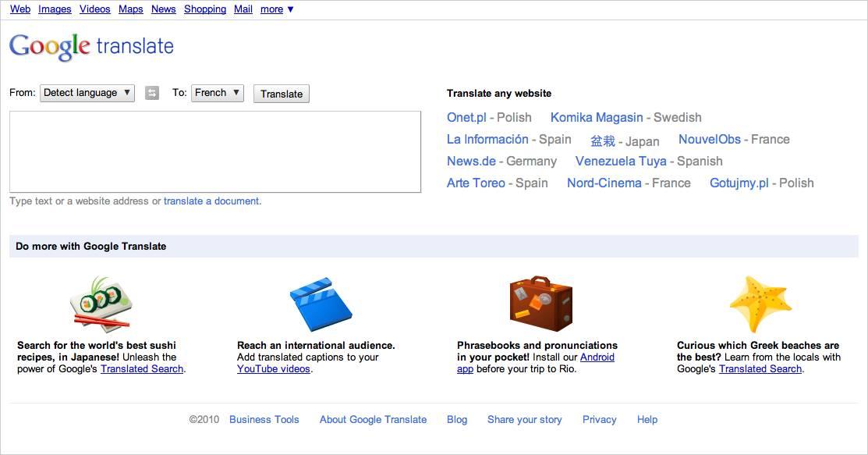The height and width of the screenshot is (455, 868).
Task: Click the sushi plate illustration
Action: [x=101, y=304]
